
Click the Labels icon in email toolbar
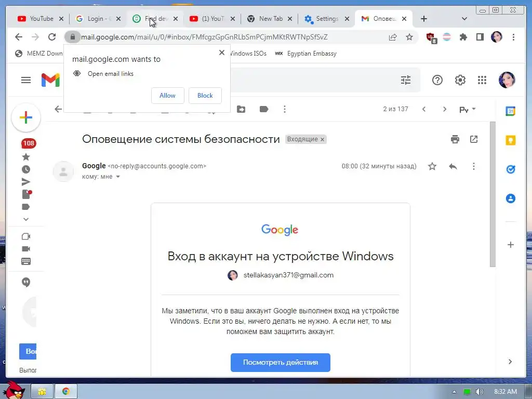(263, 109)
